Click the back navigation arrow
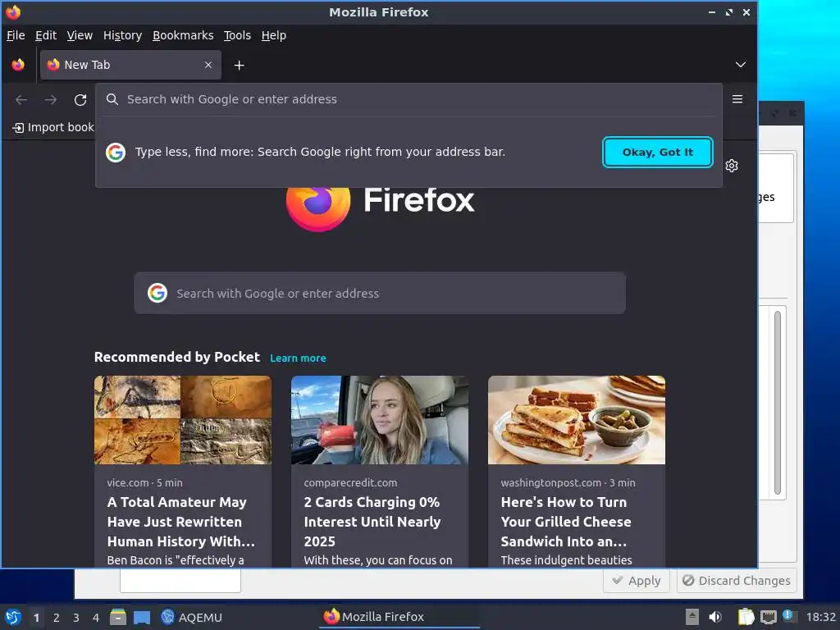This screenshot has height=630, width=840. [21, 99]
